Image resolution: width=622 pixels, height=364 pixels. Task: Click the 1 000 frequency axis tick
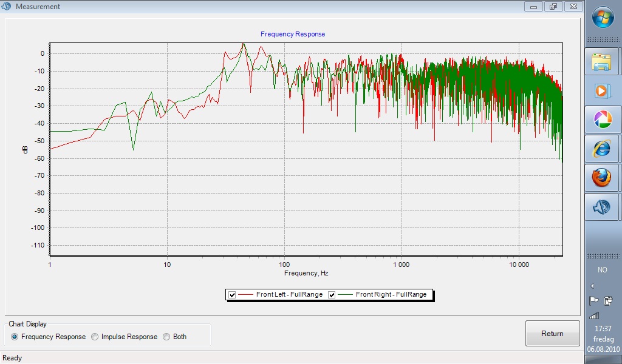click(x=401, y=265)
